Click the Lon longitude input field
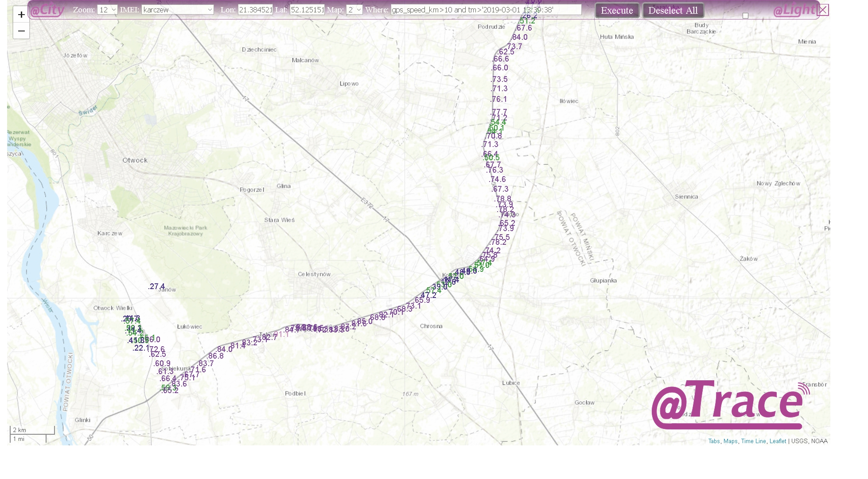This screenshot has height=479, width=868. pyautogui.click(x=255, y=10)
